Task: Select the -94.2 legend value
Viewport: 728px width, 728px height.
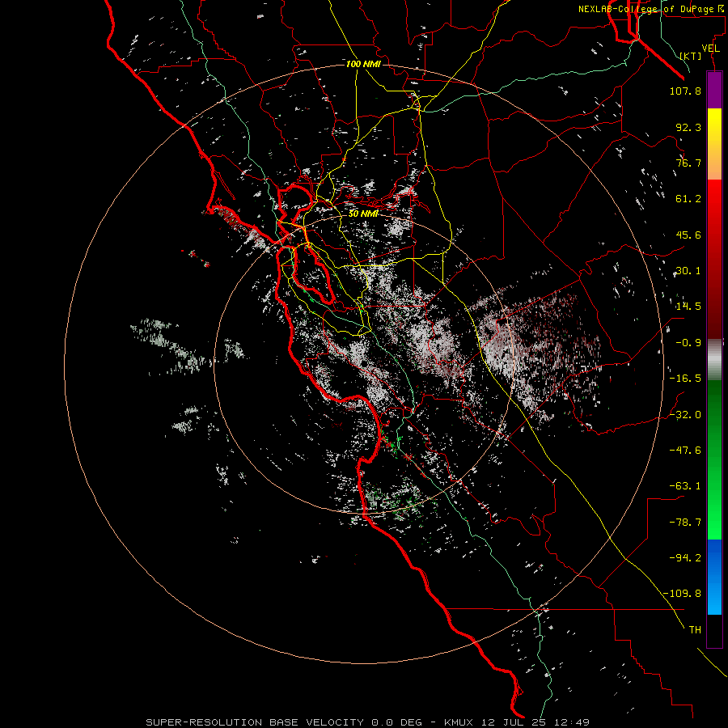Action: (685, 557)
